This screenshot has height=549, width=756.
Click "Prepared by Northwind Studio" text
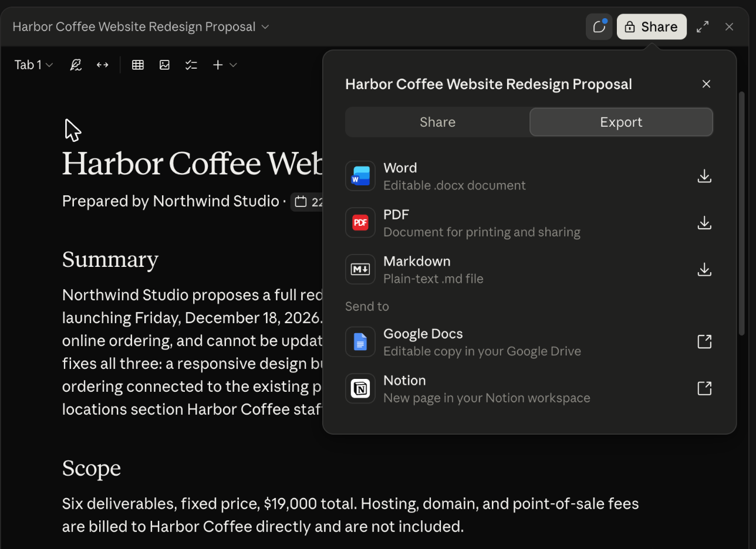click(x=170, y=201)
